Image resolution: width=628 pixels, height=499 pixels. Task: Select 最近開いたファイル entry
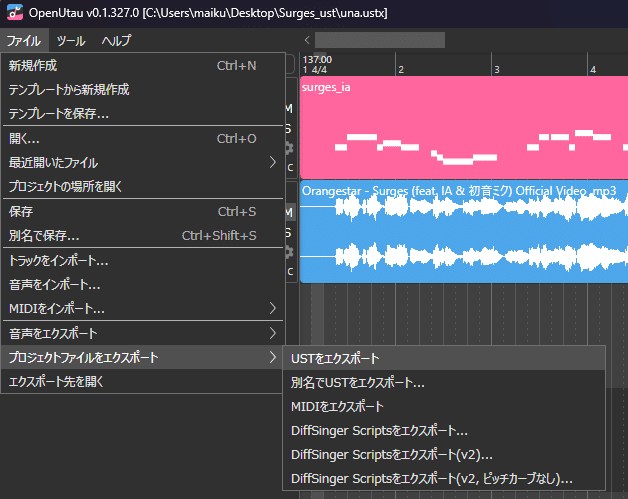pyautogui.click(x=143, y=163)
